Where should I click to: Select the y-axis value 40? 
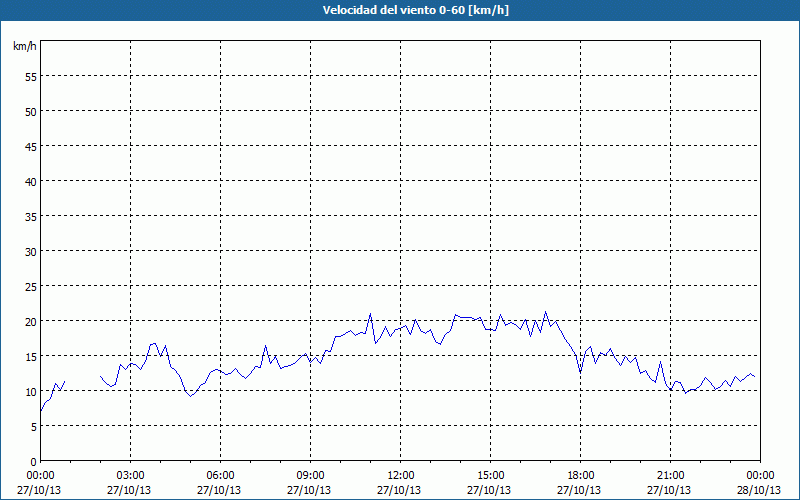pyautogui.click(x=31, y=182)
